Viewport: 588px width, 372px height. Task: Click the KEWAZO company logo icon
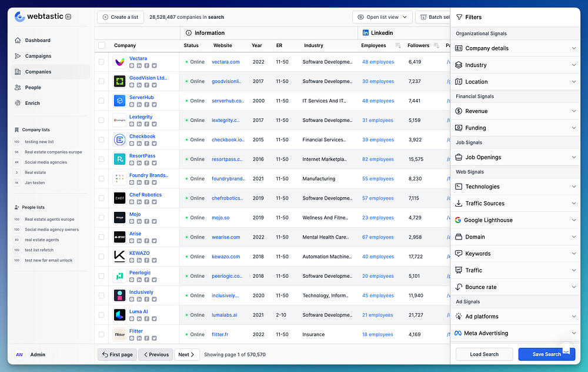point(120,257)
